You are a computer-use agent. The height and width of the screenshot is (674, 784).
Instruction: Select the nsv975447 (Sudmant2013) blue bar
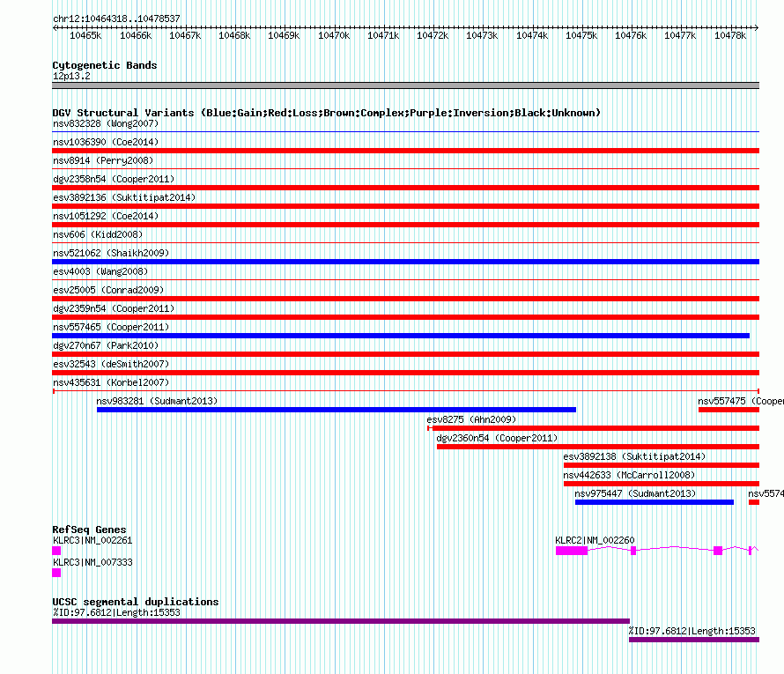pos(655,502)
